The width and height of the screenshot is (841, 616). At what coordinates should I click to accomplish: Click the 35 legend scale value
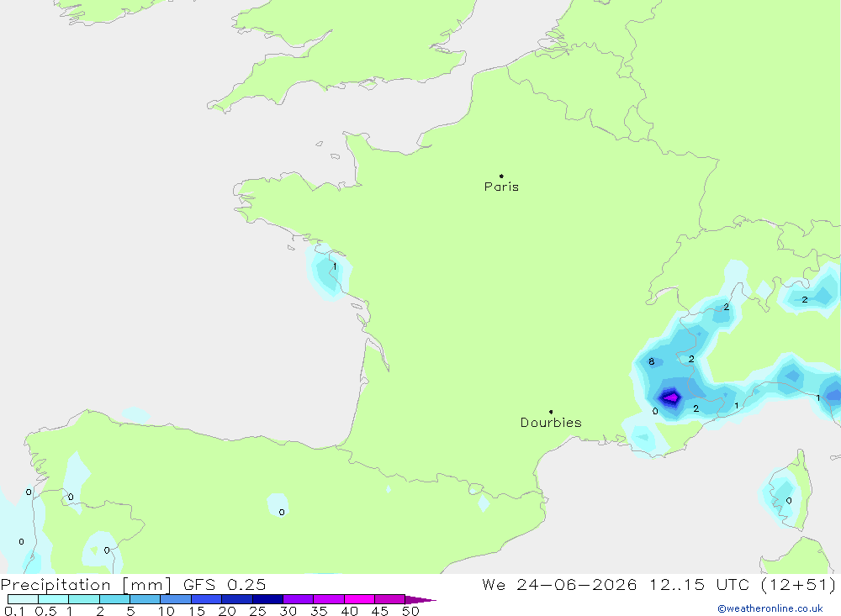click(x=319, y=611)
